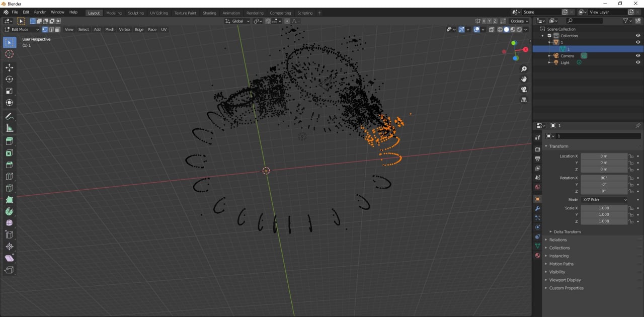Toggle proportional editing
Screen dimensions: 644x317
(287, 21)
